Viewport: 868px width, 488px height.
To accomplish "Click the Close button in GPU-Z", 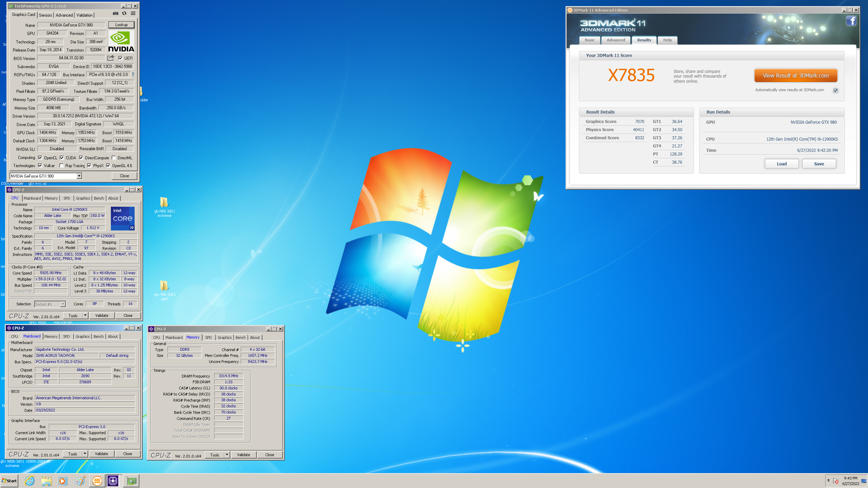I will (x=124, y=176).
